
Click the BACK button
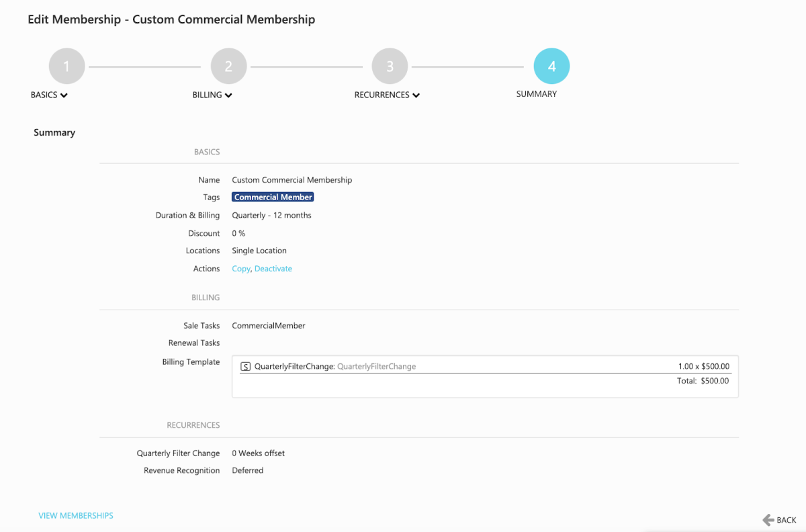[x=779, y=520]
